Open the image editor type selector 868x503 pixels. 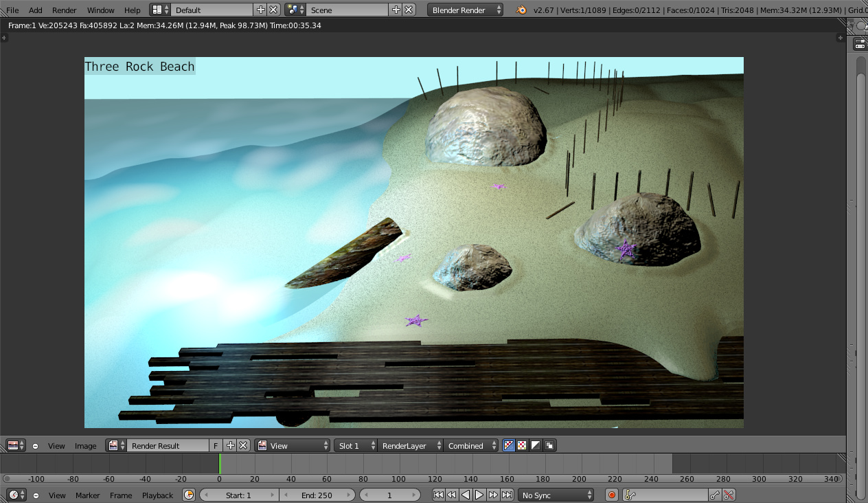pos(16,445)
